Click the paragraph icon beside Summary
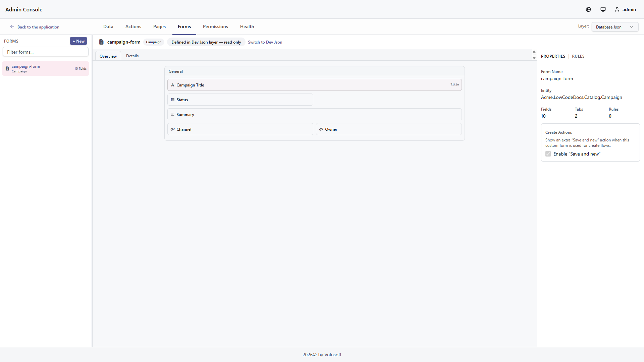Viewport: 644px width, 362px height. point(173,114)
